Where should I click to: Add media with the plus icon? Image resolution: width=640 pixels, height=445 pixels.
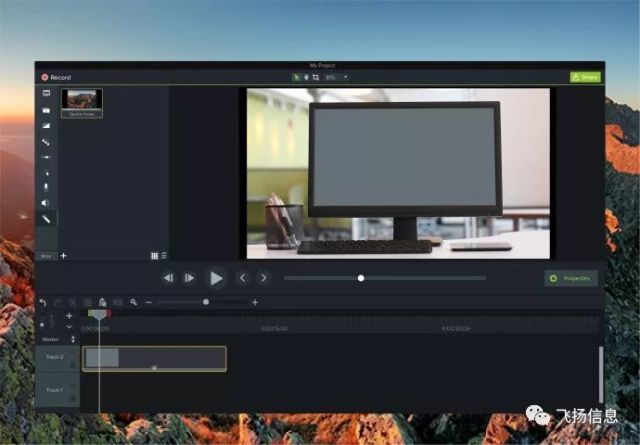click(x=63, y=256)
